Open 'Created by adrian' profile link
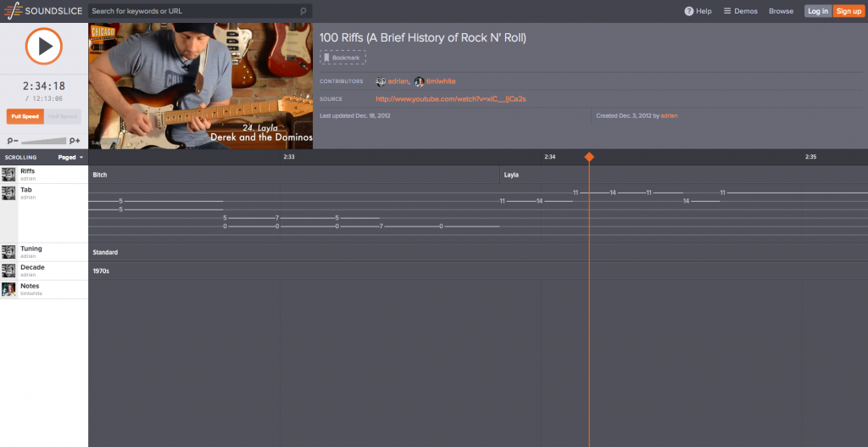Viewport: 868px width, 447px height. pos(669,115)
